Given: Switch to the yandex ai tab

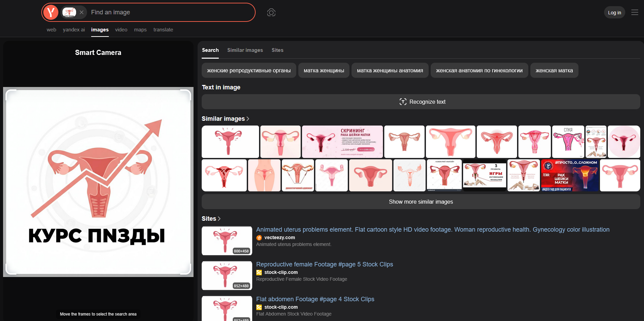Looking at the screenshot, I should (74, 30).
